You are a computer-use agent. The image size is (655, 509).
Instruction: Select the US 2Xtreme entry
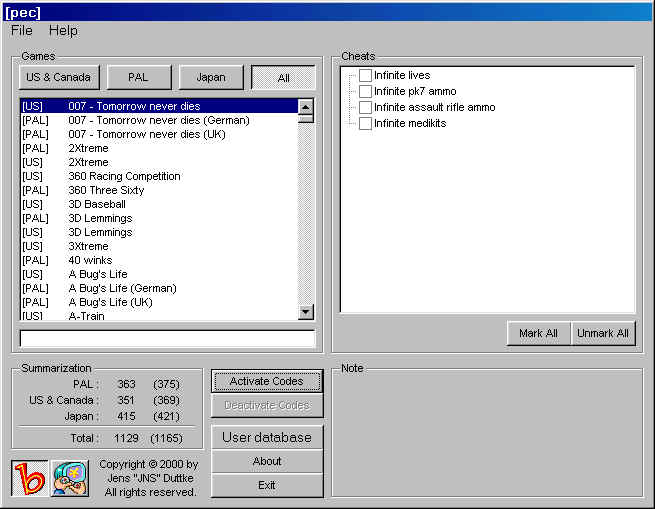[159, 163]
